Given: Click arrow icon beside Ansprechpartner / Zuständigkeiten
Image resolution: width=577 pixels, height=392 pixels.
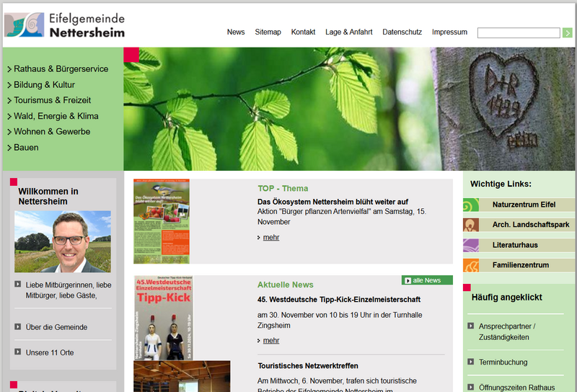Looking at the screenshot, I should point(471,326).
